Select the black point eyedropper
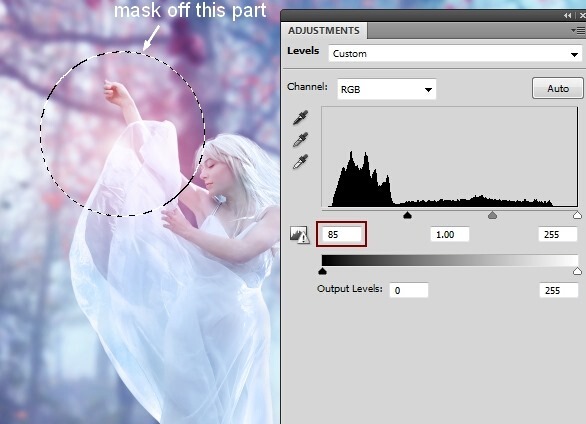 (x=300, y=118)
